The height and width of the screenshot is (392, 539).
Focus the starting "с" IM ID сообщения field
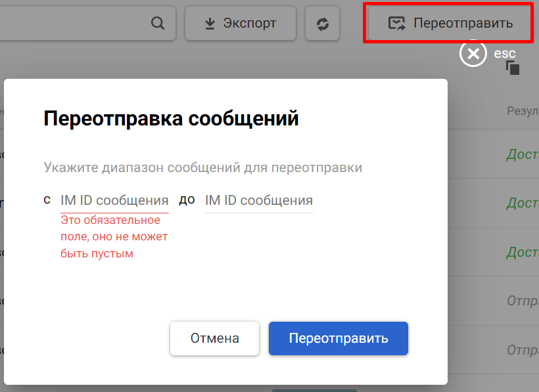(x=114, y=200)
